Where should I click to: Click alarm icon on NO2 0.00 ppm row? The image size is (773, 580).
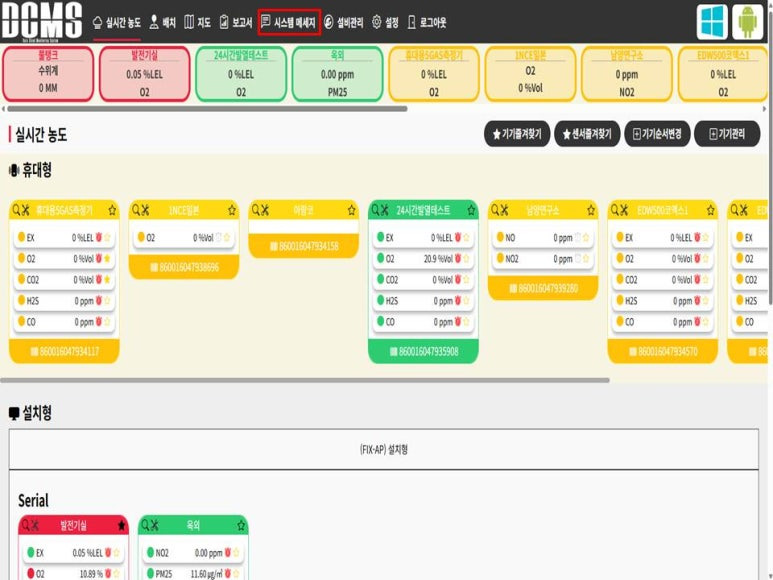click(228, 553)
